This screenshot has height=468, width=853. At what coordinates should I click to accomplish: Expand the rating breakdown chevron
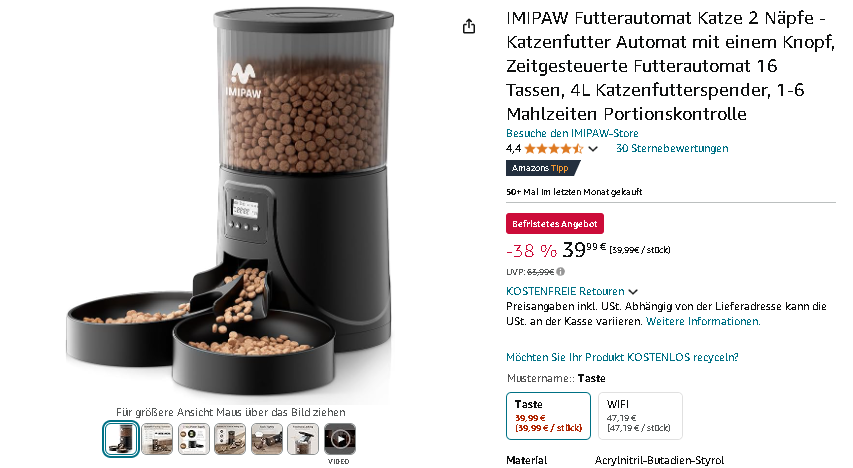click(593, 149)
